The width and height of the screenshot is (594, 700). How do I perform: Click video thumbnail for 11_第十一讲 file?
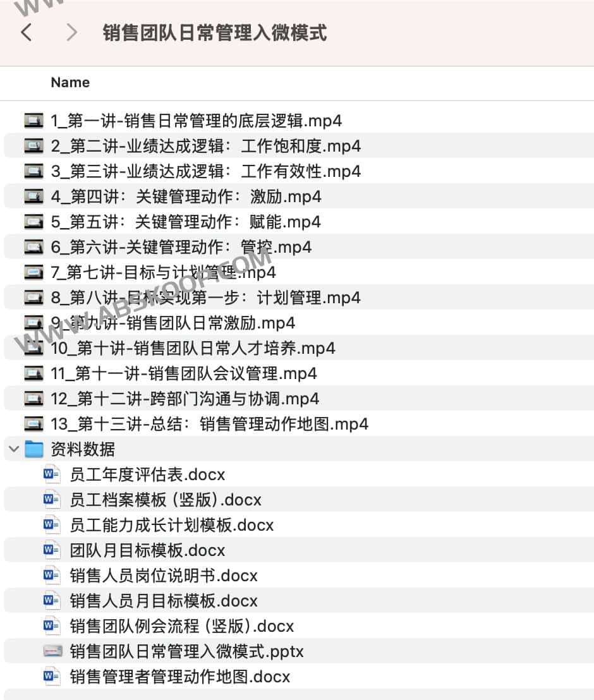(34, 373)
